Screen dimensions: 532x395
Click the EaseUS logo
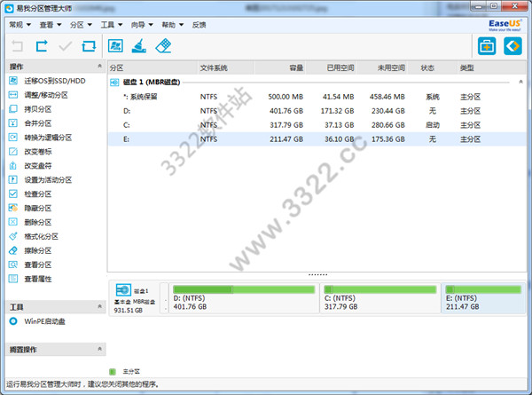[505, 25]
